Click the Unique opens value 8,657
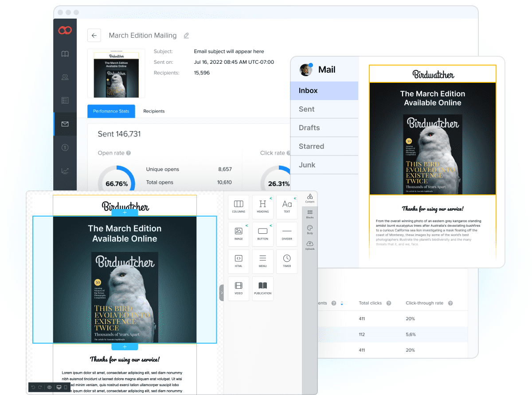 coord(225,169)
